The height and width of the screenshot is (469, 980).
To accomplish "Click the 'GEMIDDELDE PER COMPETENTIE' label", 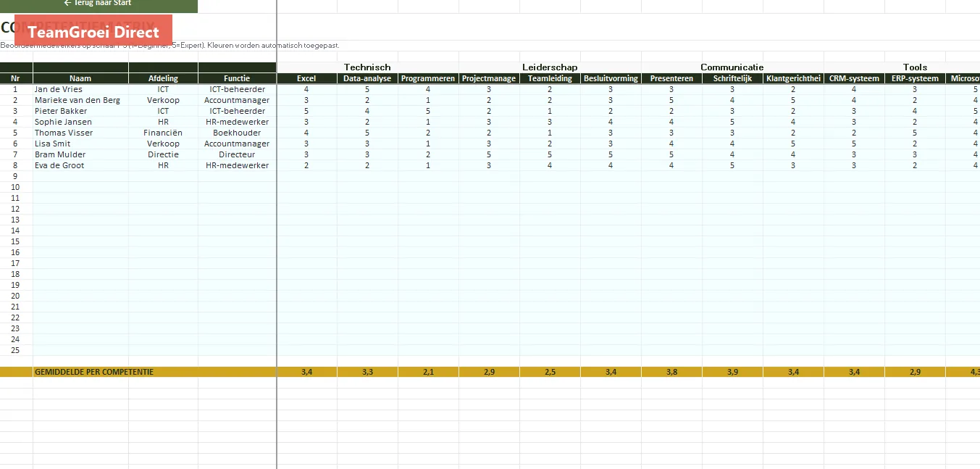I will (94, 372).
